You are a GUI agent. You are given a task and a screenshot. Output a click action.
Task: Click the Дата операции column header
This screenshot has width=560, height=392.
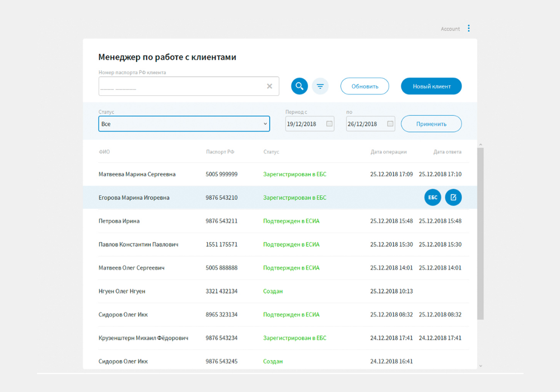pyautogui.click(x=389, y=152)
